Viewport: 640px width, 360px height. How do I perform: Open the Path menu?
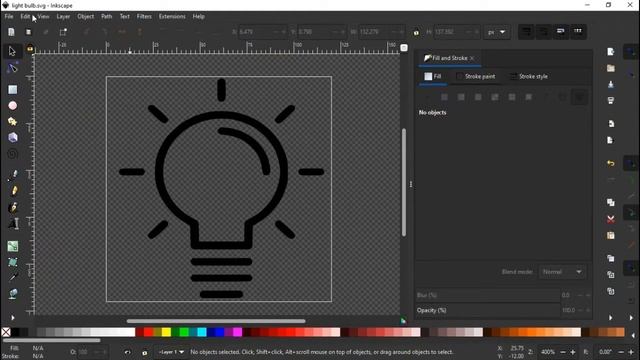click(107, 17)
